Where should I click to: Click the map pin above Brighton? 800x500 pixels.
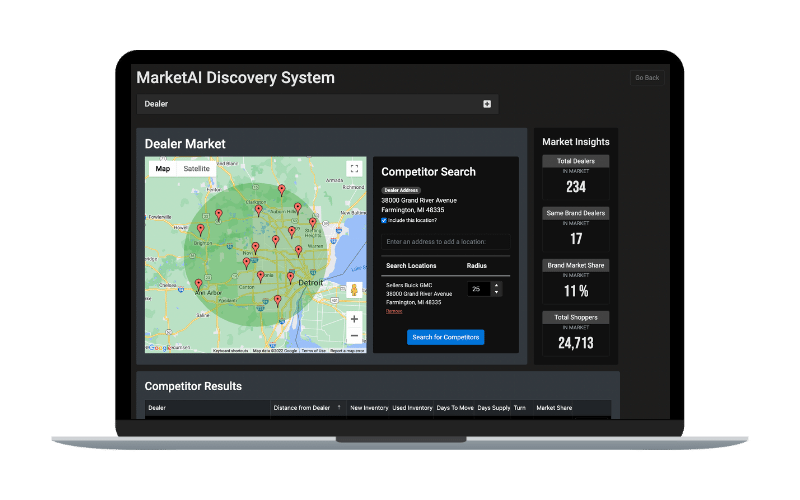(x=201, y=230)
